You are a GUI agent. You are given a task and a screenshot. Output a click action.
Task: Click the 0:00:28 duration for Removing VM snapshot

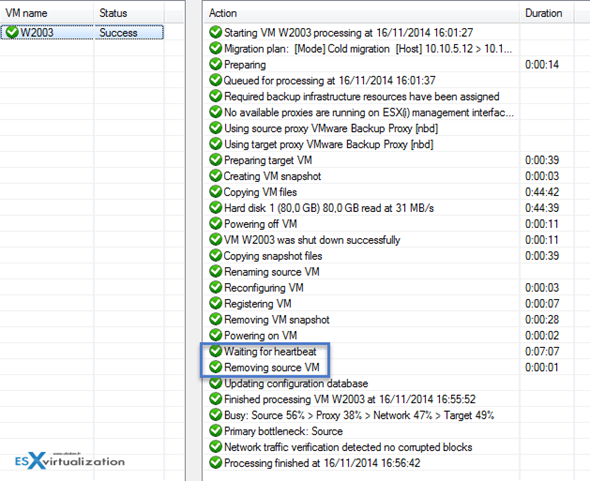pos(542,320)
